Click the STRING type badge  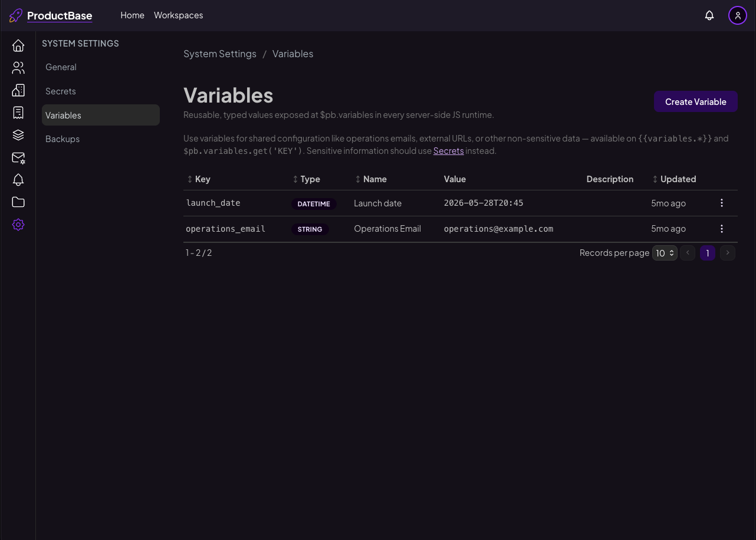pyautogui.click(x=310, y=229)
